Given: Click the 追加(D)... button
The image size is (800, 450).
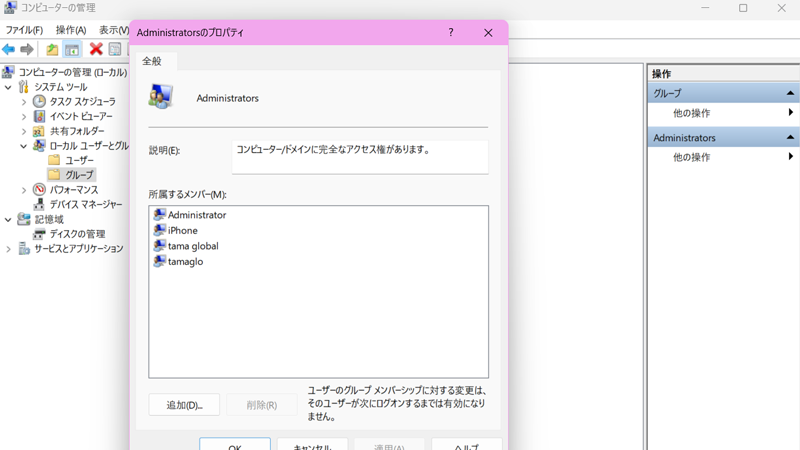Looking at the screenshot, I should (x=184, y=405).
